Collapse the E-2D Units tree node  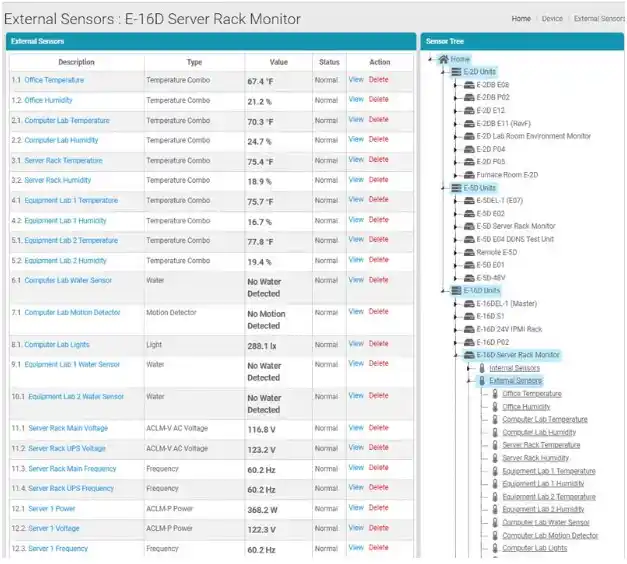[x=444, y=72]
